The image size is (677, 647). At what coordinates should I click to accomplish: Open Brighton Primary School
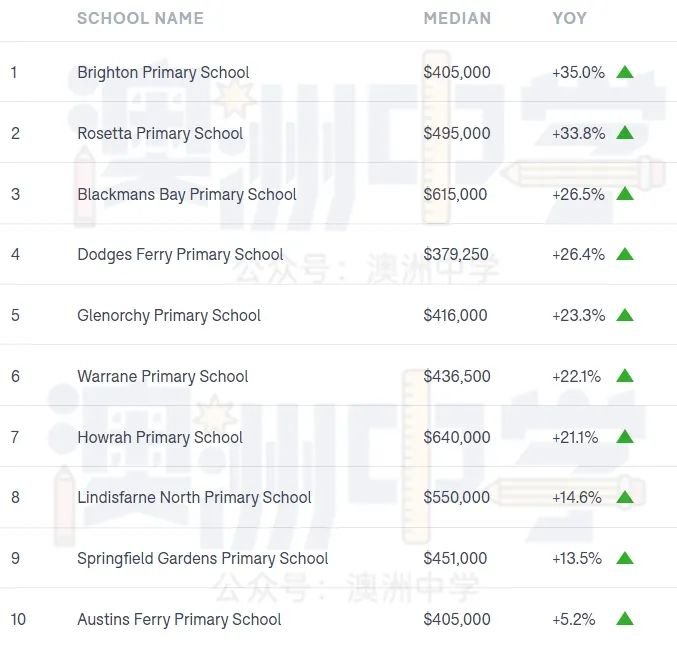163,73
